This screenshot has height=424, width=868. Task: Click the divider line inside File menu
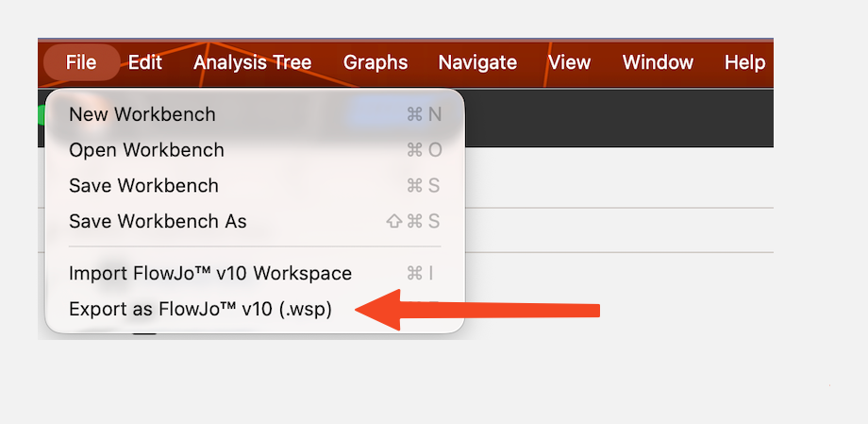tap(255, 246)
